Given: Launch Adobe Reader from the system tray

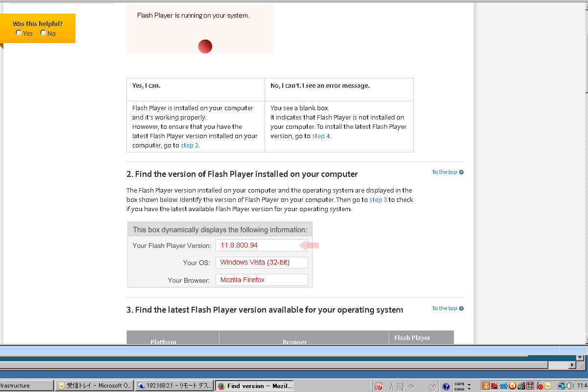Looking at the screenshot, I should 494,386.
